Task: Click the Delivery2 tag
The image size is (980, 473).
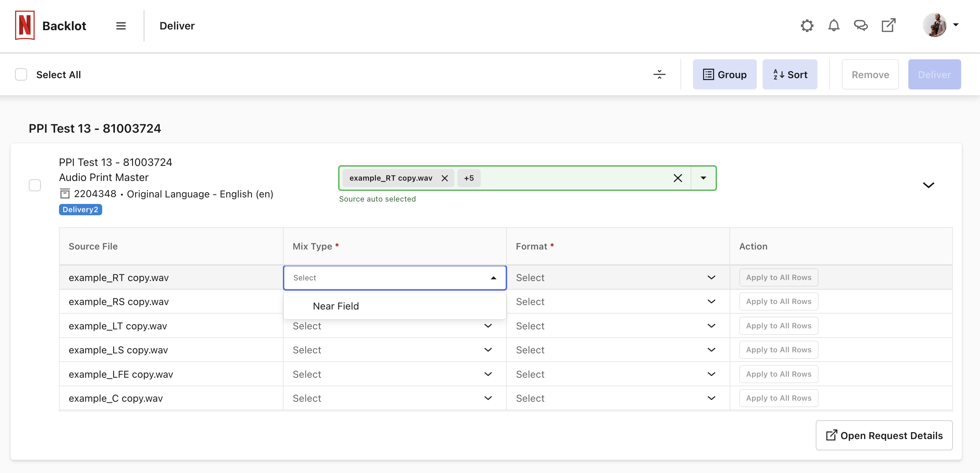Action: (80, 209)
